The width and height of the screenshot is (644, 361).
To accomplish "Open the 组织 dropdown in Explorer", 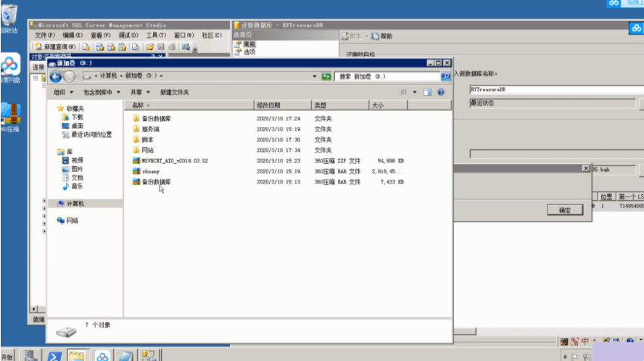I will point(63,92).
